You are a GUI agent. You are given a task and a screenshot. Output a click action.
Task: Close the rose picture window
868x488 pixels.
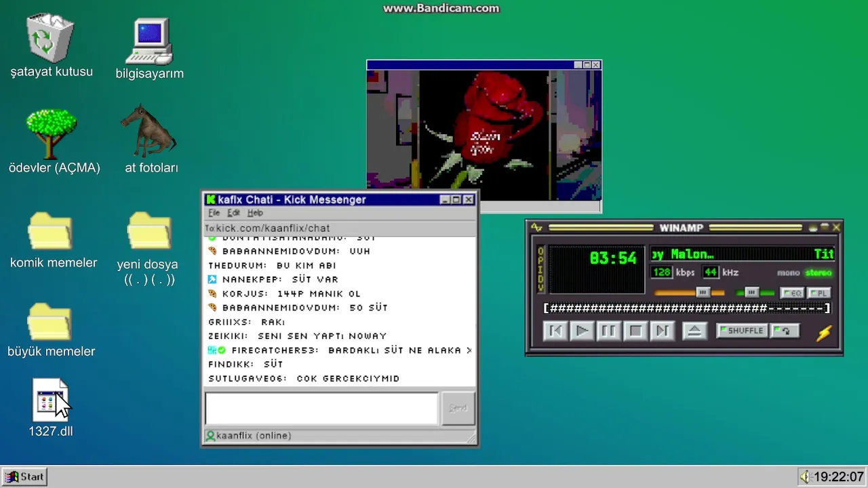point(596,65)
